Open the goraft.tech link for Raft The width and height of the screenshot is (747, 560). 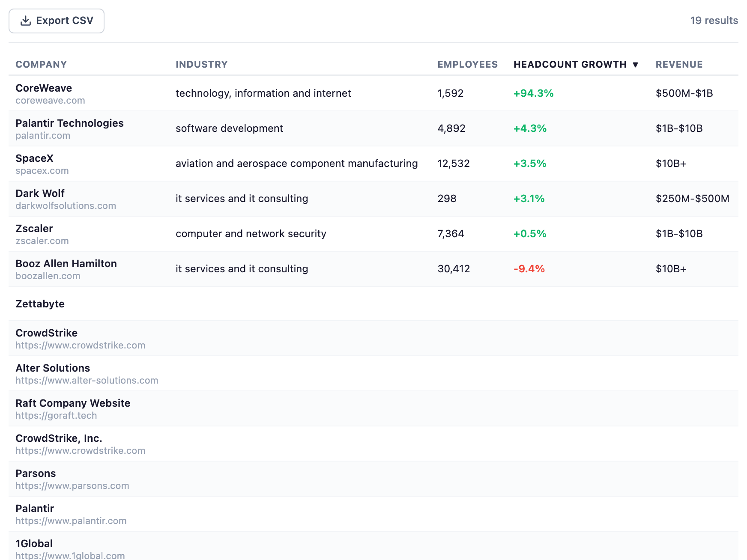pyautogui.click(x=56, y=415)
